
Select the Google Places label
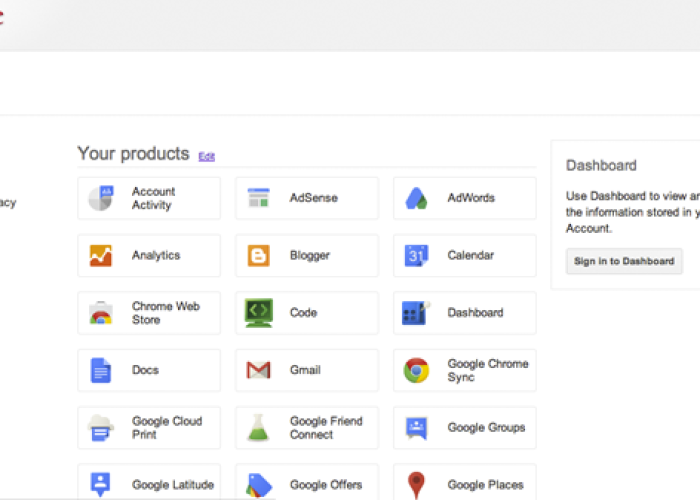point(485,485)
